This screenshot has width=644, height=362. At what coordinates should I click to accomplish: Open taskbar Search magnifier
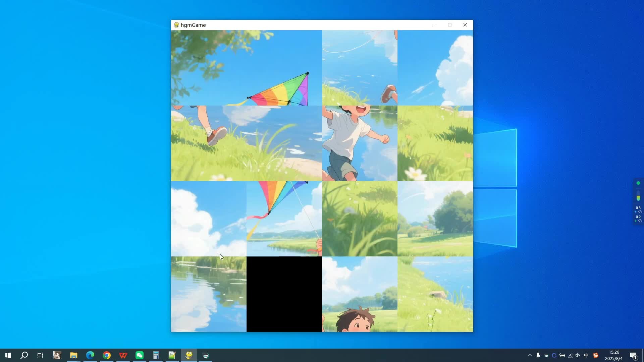(x=24, y=355)
